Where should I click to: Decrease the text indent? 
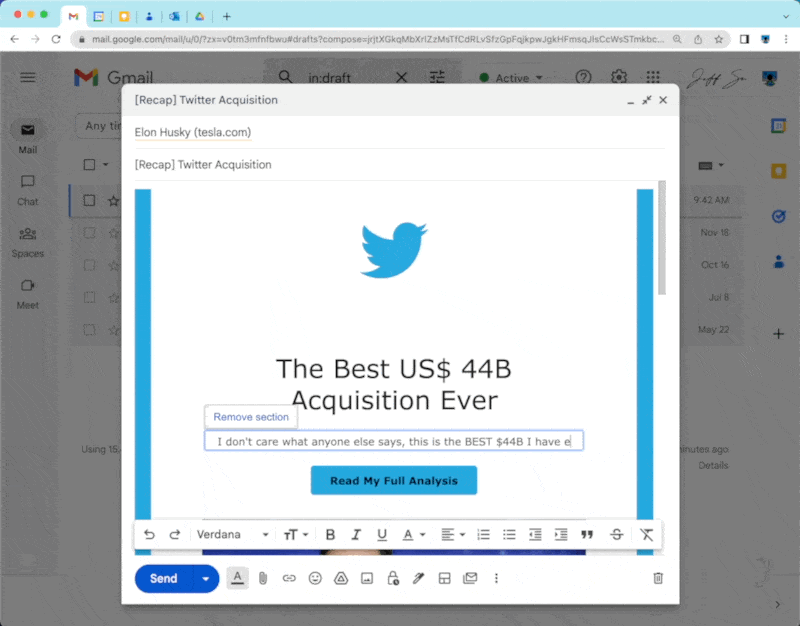pyautogui.click(x=535, y=534)
